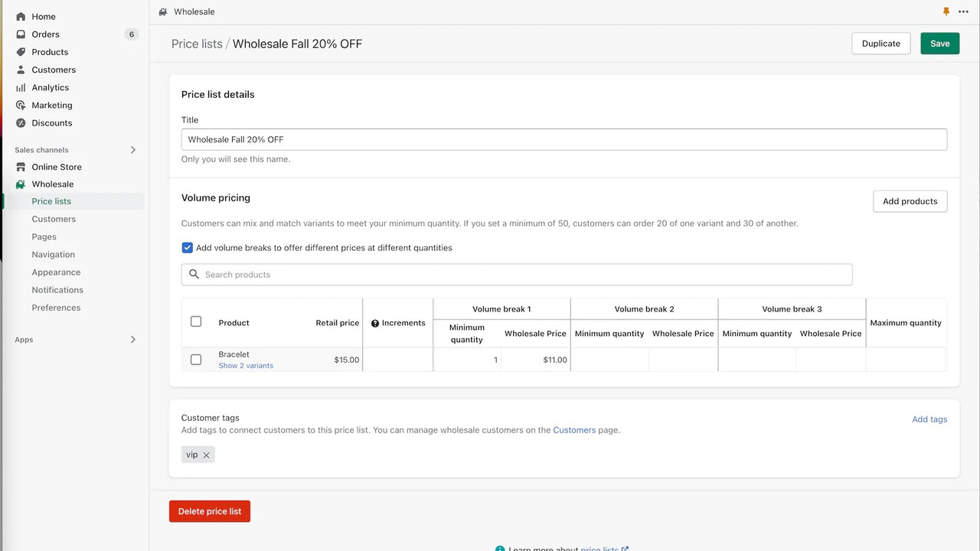Click the Volume break 1 column header
Viewport: 980px width, 551px height.
coord(501,309)
